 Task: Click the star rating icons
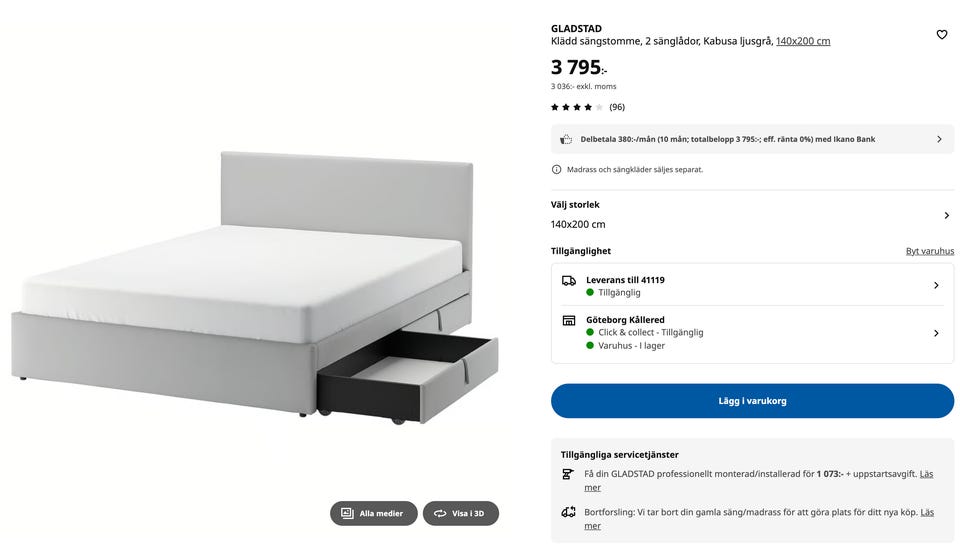[x=577, y=107]
